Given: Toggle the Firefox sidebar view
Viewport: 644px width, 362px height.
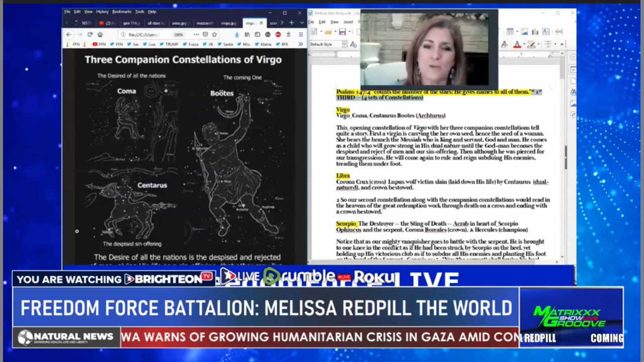Looking at the screenshot, I should pos(257,35).
